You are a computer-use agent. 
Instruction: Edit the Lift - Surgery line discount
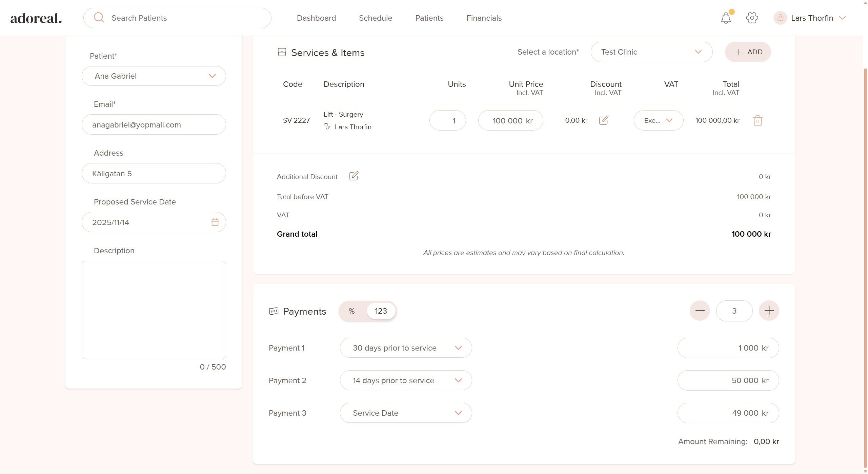point(604,120)
